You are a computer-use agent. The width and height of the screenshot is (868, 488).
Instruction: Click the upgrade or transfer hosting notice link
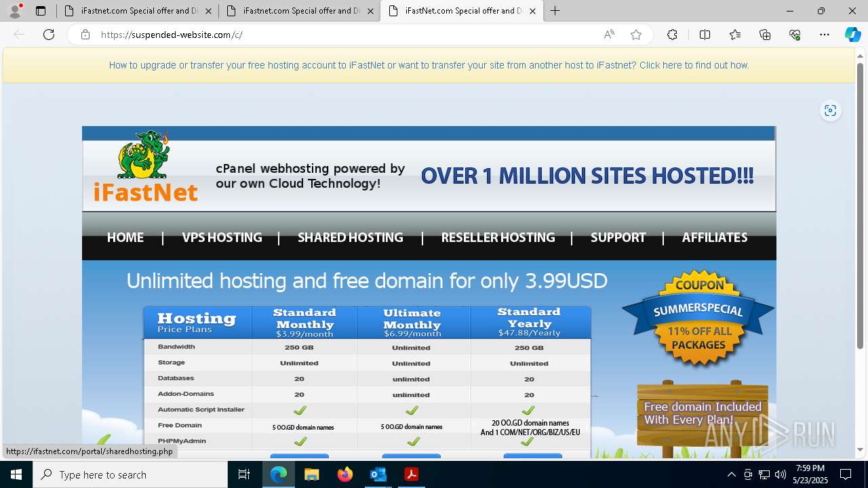429,66
